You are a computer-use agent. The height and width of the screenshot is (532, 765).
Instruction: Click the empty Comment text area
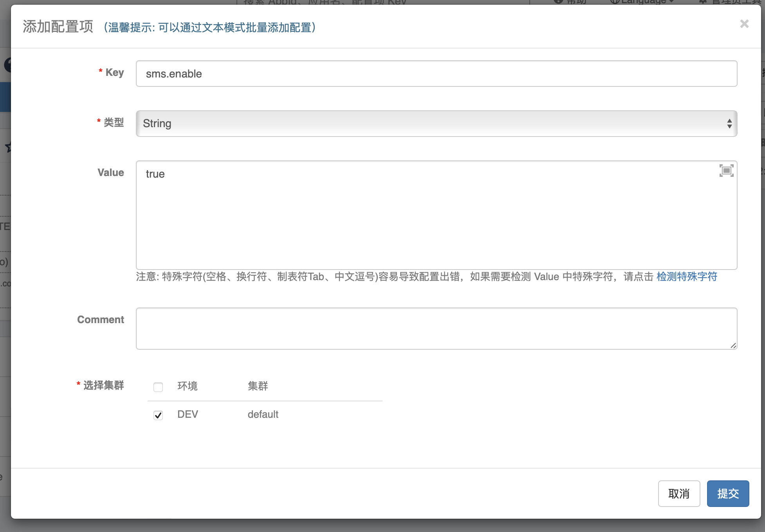pyautogui.click(x=436, y=329)
